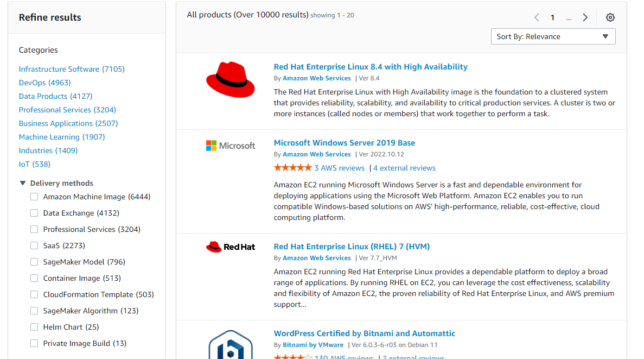
Task: Select Professional Services category link
Action: [67, 110]
